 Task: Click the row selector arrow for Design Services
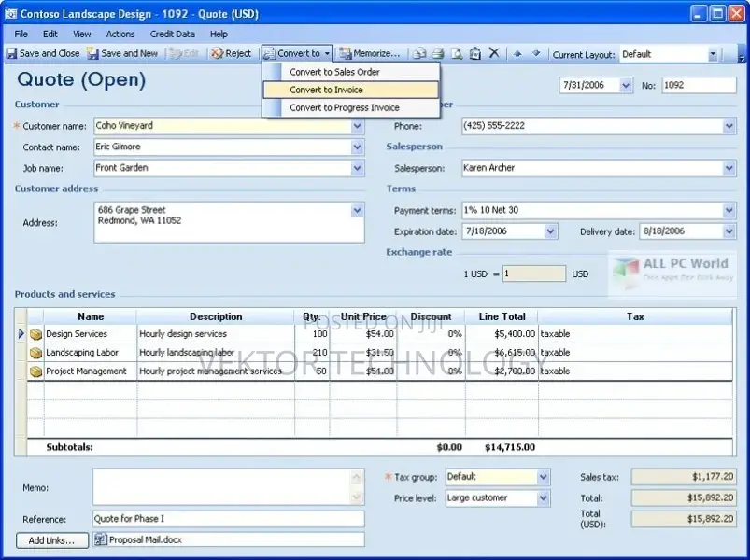(x=21, y=334)
